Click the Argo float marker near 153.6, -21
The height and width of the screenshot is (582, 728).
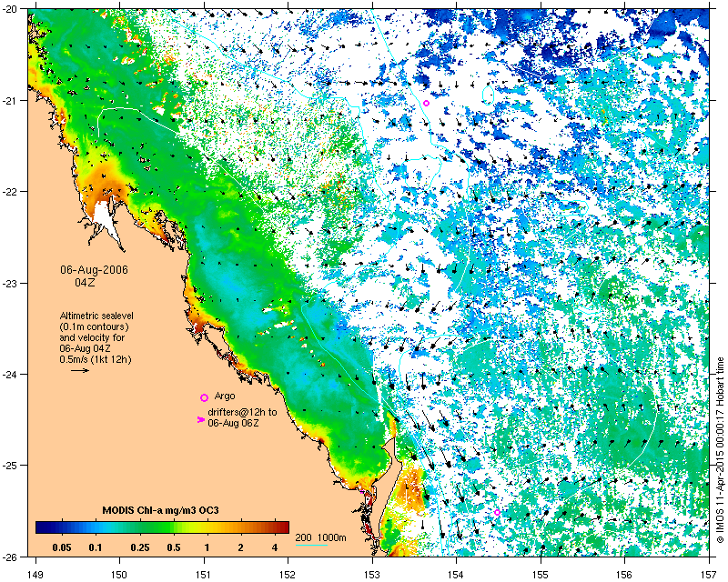426,103
